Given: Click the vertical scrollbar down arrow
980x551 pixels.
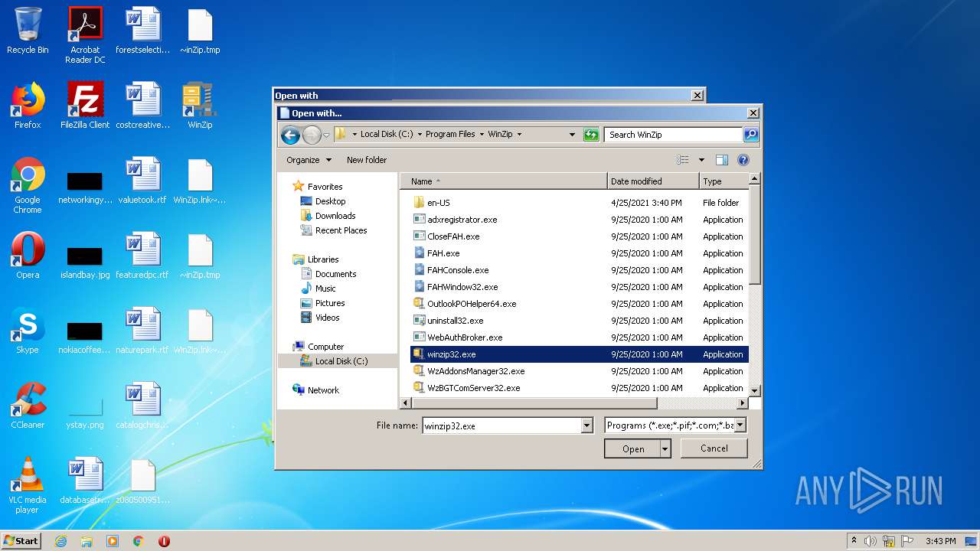Looking at the screenshot, I should pyautogui.click(x=754, y=390).
